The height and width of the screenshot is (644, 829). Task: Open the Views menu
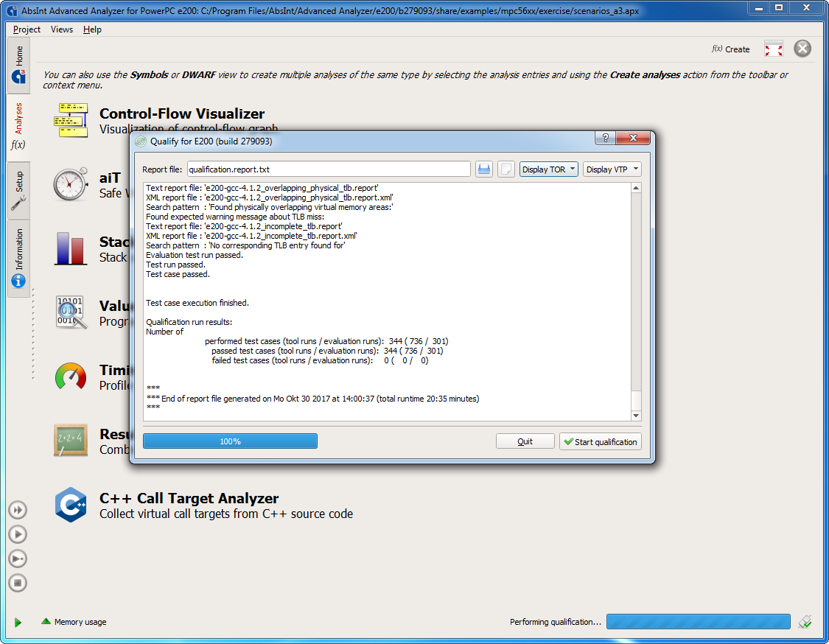click(62, 29)
